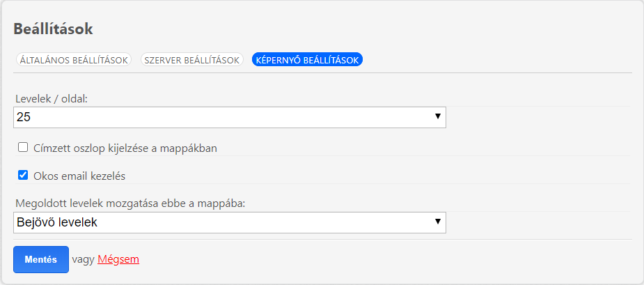Expand the Bejövő levelek folder dropdown
The height and width of the screenshot is (285, 644).
230,222
